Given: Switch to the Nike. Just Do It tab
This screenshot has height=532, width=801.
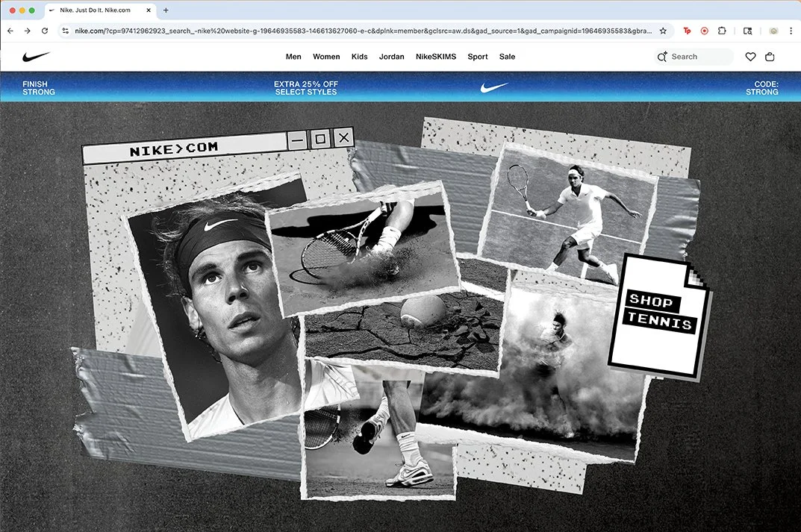Looking at the screenshot, I should (97, 11).
